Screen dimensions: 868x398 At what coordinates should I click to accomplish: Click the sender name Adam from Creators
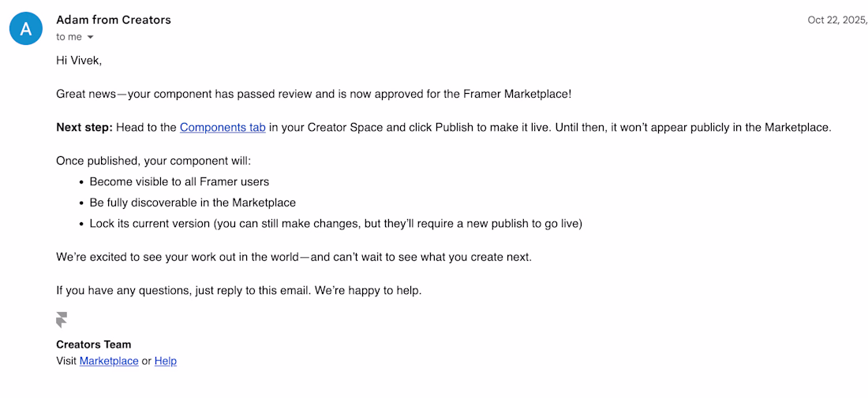pyautogui.click(x=114, y=20)
